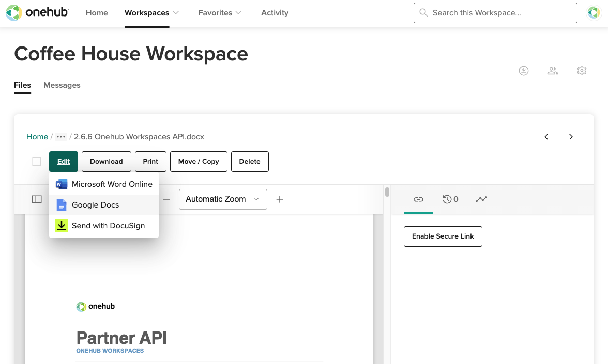The image size is (608, 364).
Task: Open the Automatic Zoom dropdown
Action: point(223,199)
